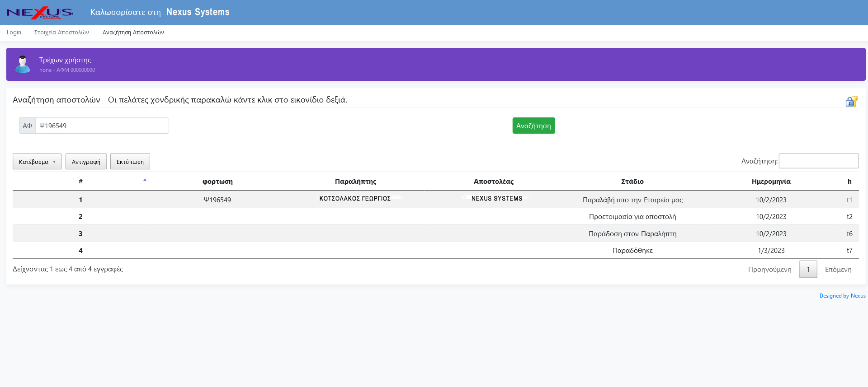Select page 1 in pagination

coord(808,270)
